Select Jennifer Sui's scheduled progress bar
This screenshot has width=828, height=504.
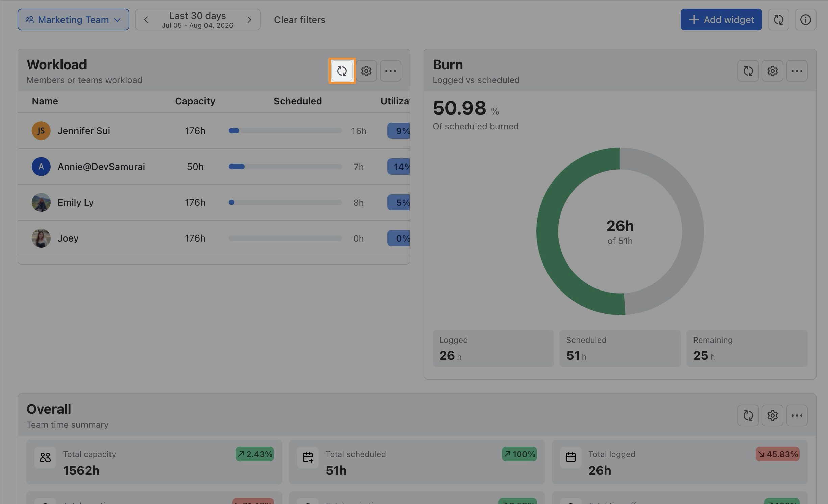[x=285, y=131]
